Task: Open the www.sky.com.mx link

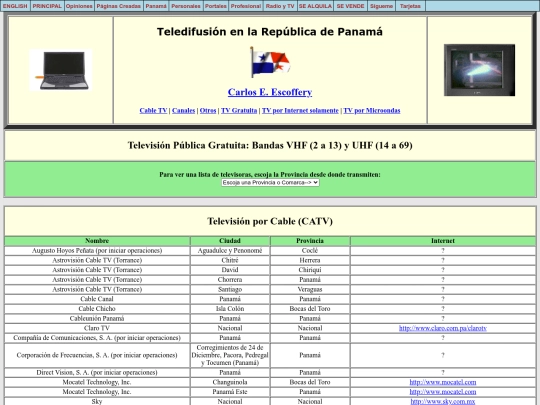Action: 443,401
